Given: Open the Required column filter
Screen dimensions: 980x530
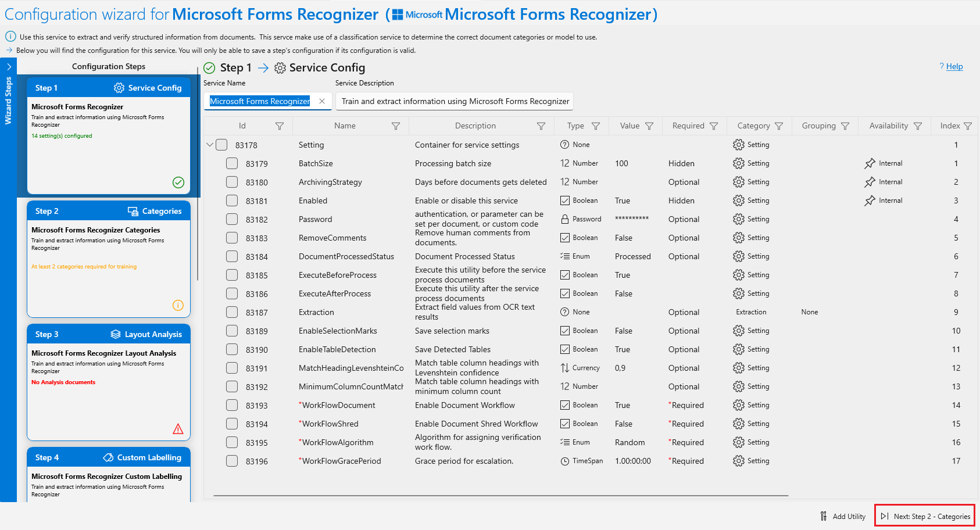Looking at the screenshot, I should (x=714, y=126).
